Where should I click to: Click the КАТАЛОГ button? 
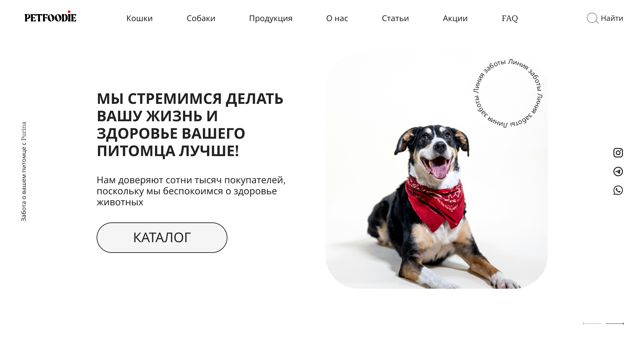pyautogui.click(x=162, y=237)
